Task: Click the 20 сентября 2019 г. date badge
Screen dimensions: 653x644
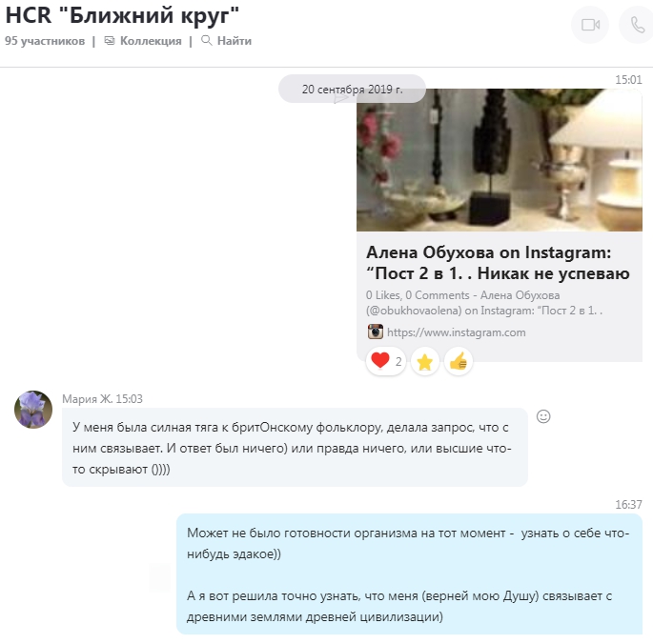Action: [x=353, y=89]
